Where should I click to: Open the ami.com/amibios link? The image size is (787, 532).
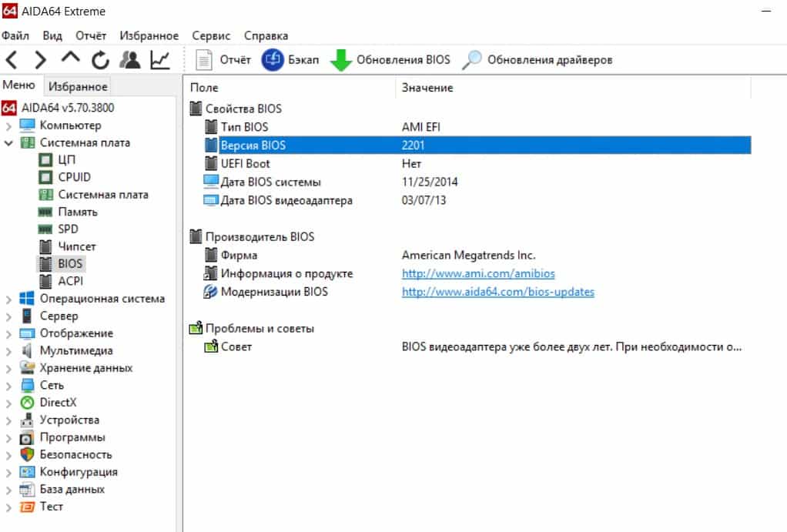pyautogui.click(x=478, y=273)
